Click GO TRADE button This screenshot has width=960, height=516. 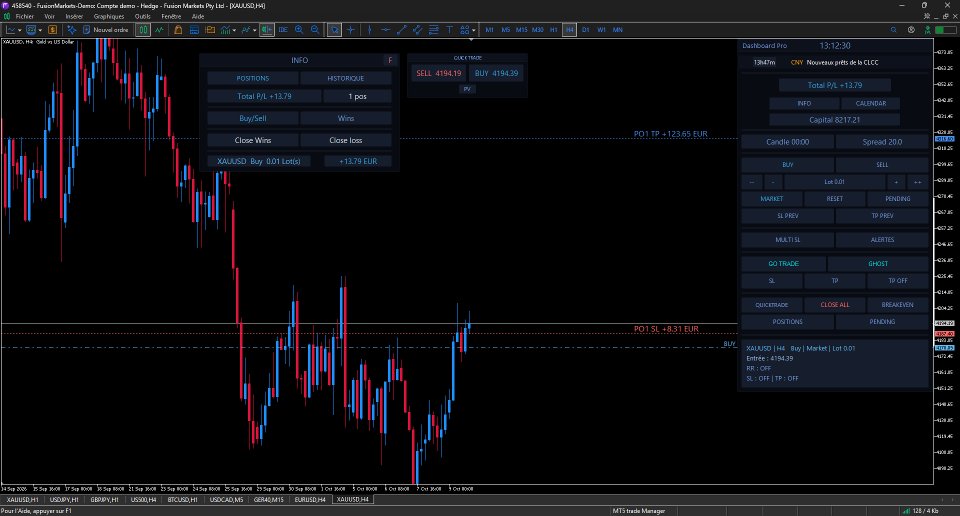click(x=784, y=264)
